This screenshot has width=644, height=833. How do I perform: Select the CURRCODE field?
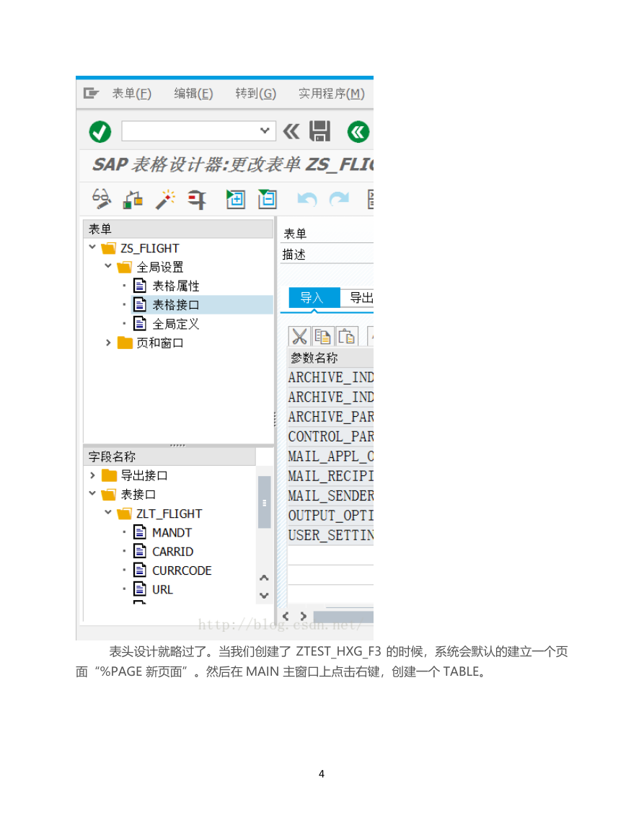click(182, 570)
